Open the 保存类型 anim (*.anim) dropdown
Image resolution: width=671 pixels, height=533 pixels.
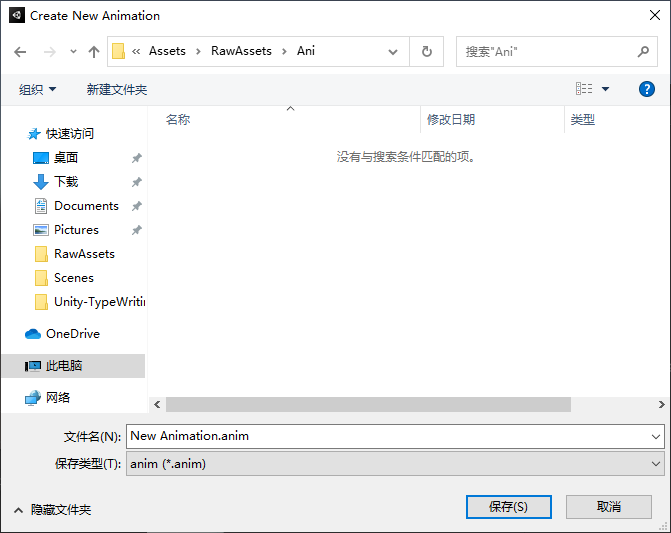[395, 464]
